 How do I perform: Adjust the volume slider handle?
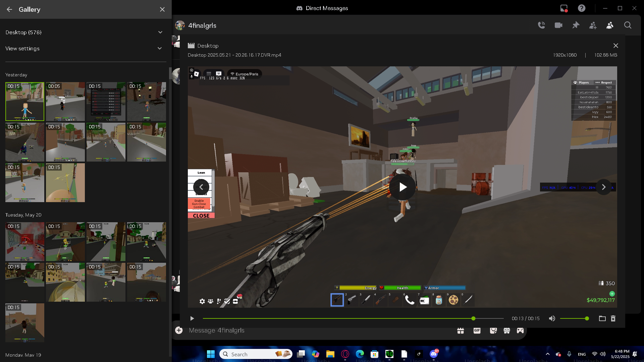587,318
